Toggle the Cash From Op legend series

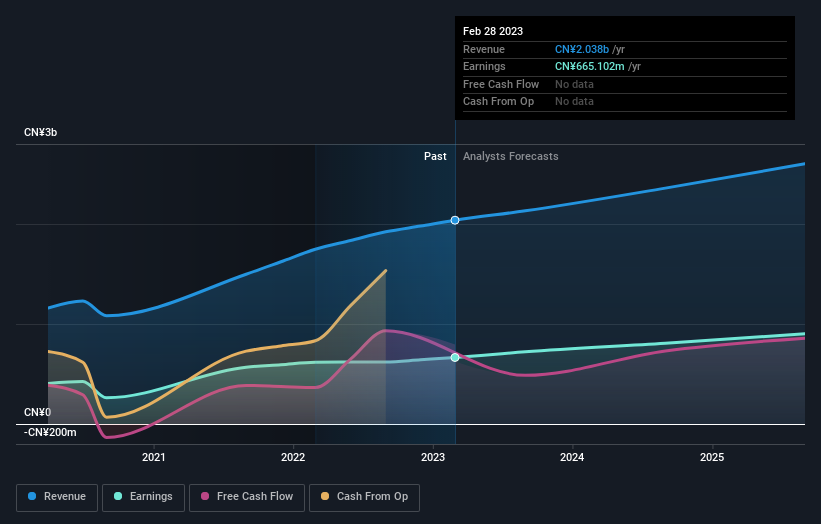point(364,497)
